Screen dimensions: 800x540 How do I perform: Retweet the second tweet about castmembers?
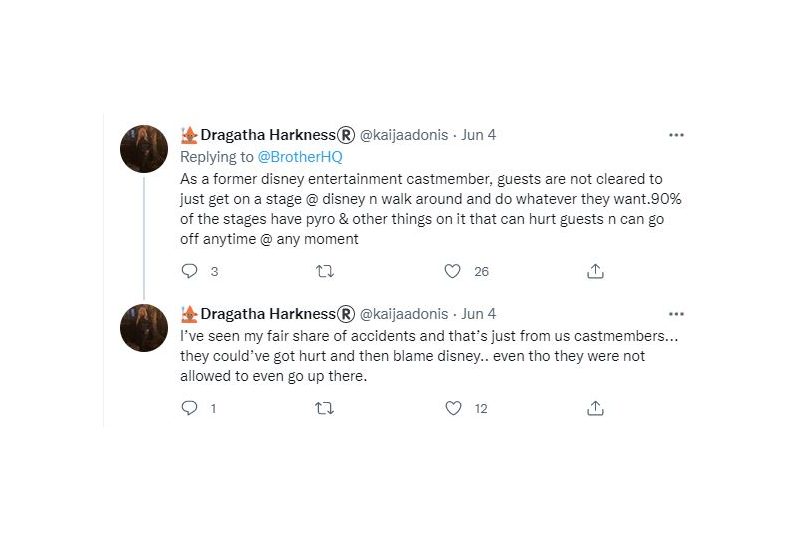325,408
